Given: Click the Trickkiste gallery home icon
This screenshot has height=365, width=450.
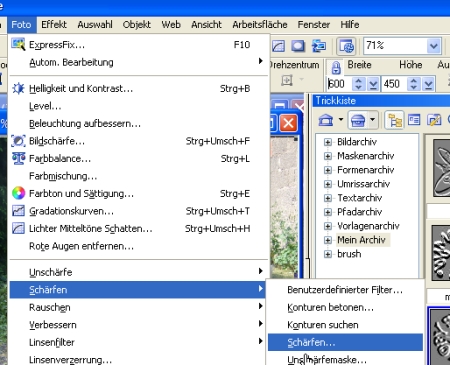Looking at the screenshot, I should [x=326, y=120].
